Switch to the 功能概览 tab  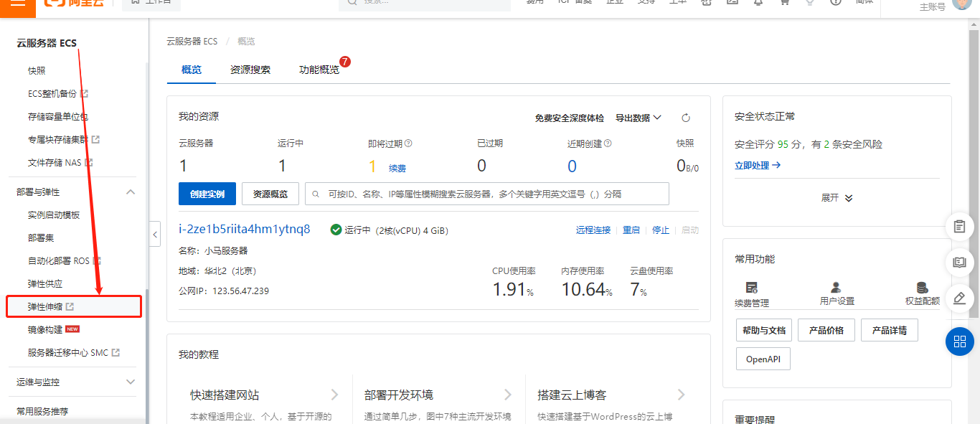319,70
